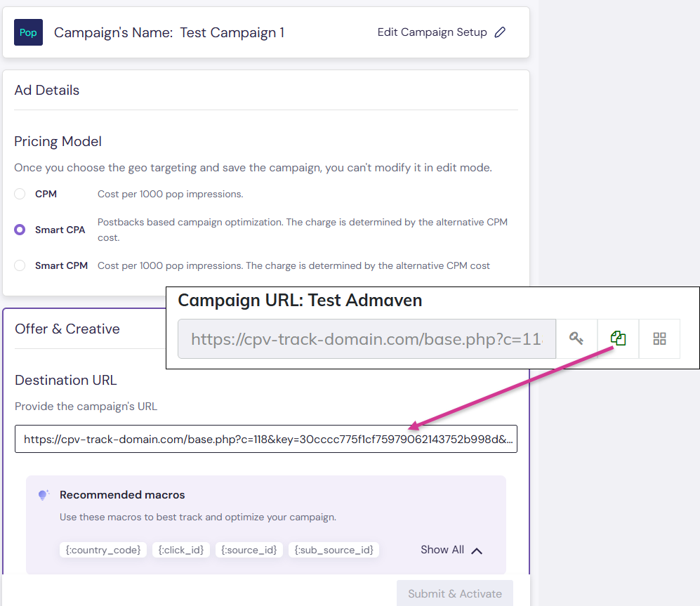
Task: Add the {:click_id} macro
Action: (180, 550)
